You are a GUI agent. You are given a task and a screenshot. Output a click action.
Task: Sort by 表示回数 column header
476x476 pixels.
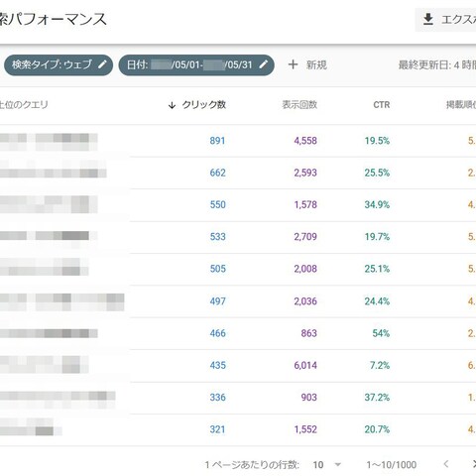pos(299,105)
